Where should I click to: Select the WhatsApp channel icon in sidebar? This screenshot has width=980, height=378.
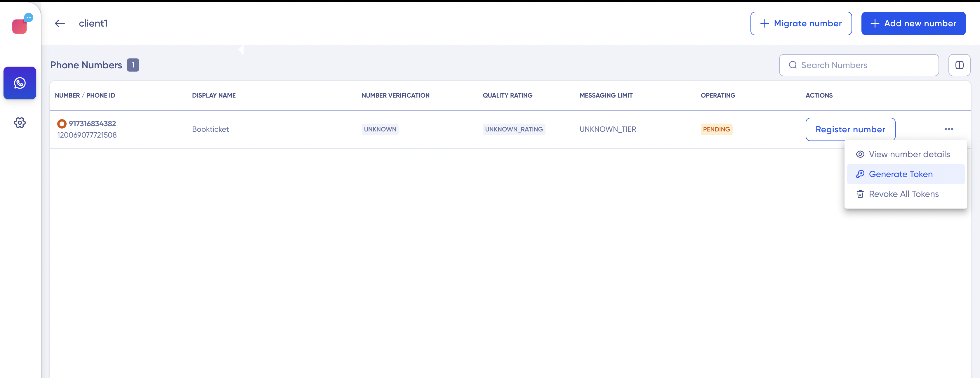pyautogui.click(x=19, y=83)
